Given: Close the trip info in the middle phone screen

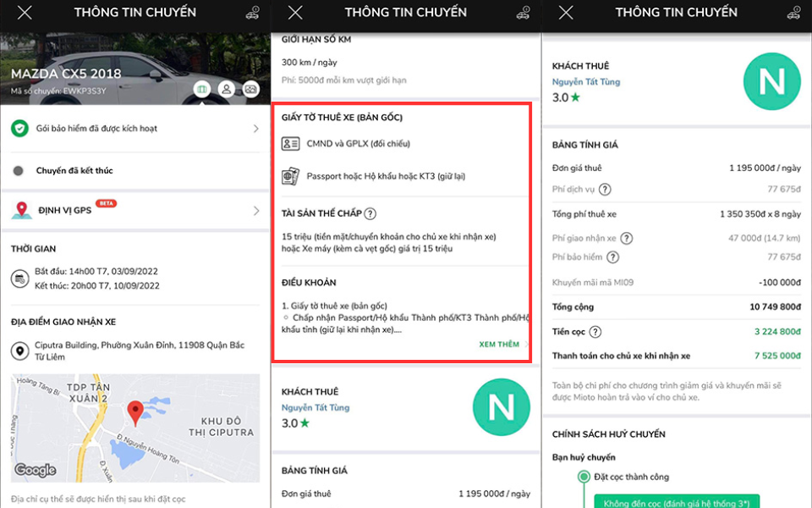Looking at the screenshot, I should pyautogui.click(x=295, y=13).
